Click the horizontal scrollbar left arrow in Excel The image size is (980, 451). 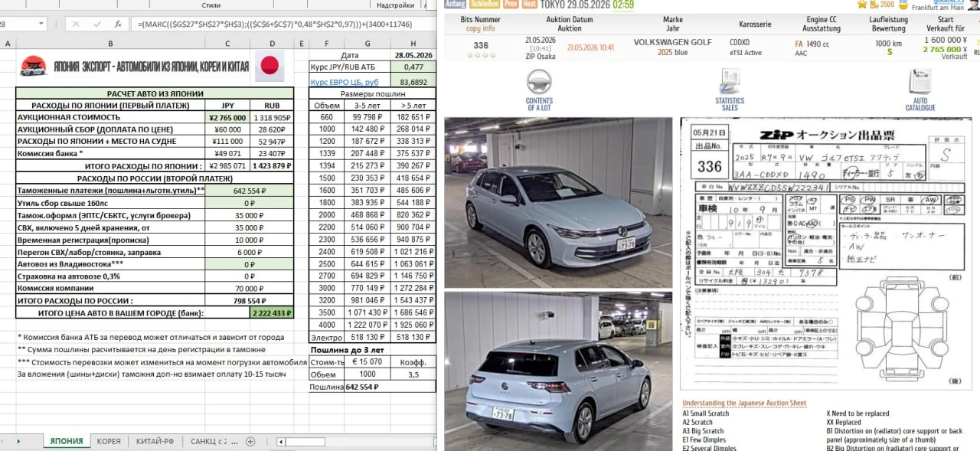point(282,442)
